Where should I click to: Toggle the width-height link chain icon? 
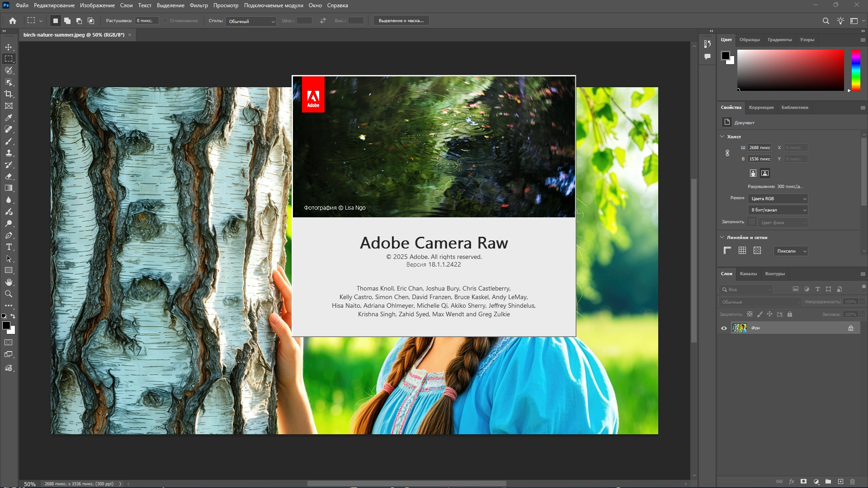click(x=727, y=153)
